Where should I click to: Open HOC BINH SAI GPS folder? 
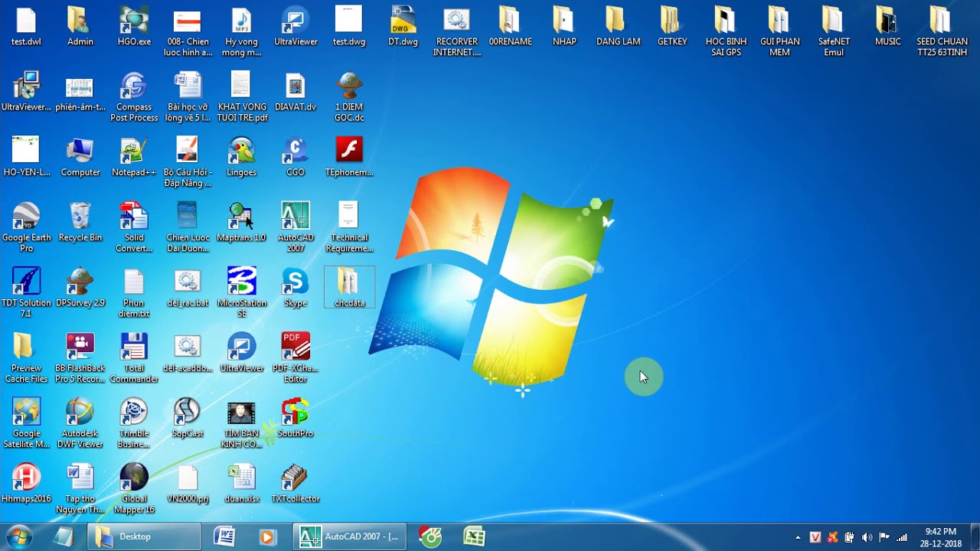(x=726, y=31)
